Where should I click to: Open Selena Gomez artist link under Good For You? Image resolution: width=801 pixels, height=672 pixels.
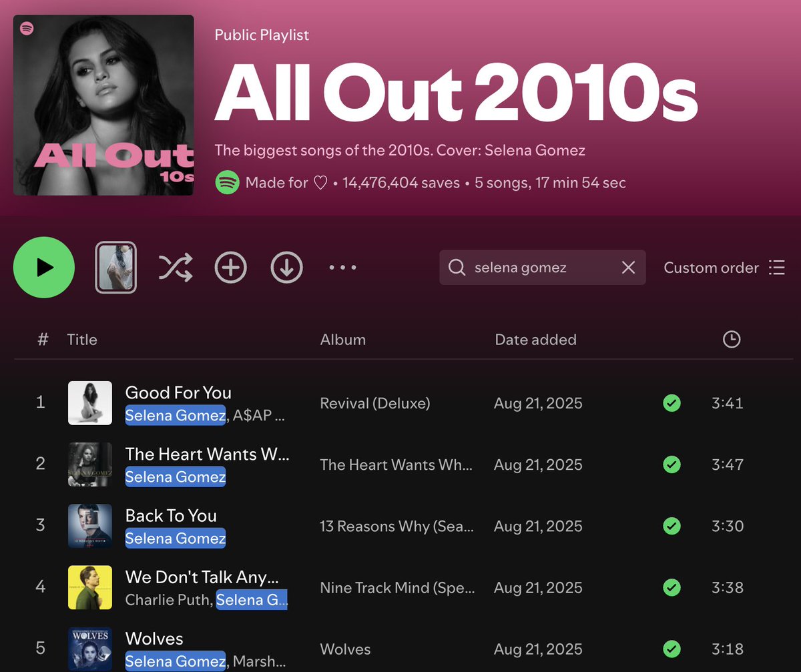coord(176,416)
